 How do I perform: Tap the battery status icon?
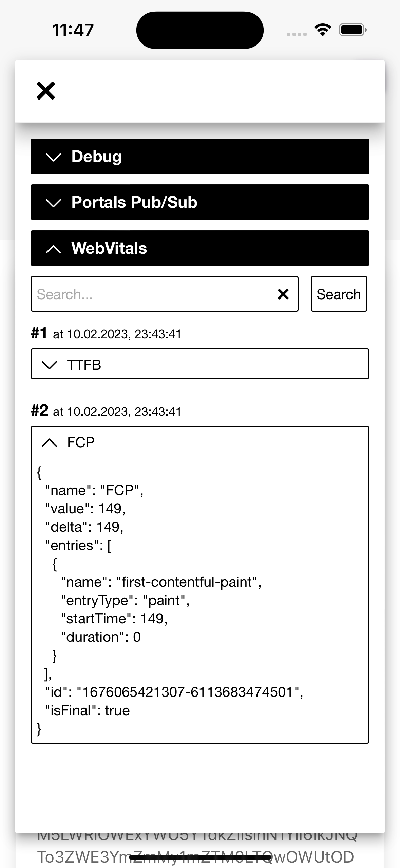coord(353,30)
